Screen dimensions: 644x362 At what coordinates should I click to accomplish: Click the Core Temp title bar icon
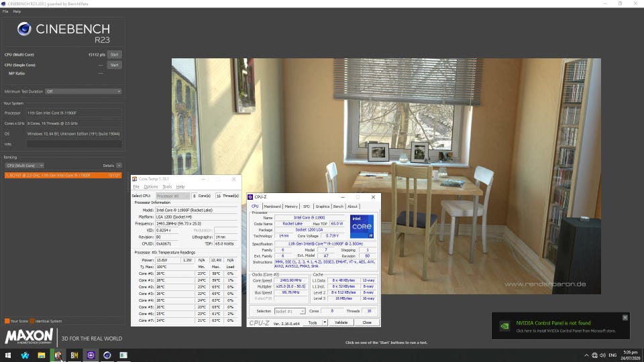point(134,179)
